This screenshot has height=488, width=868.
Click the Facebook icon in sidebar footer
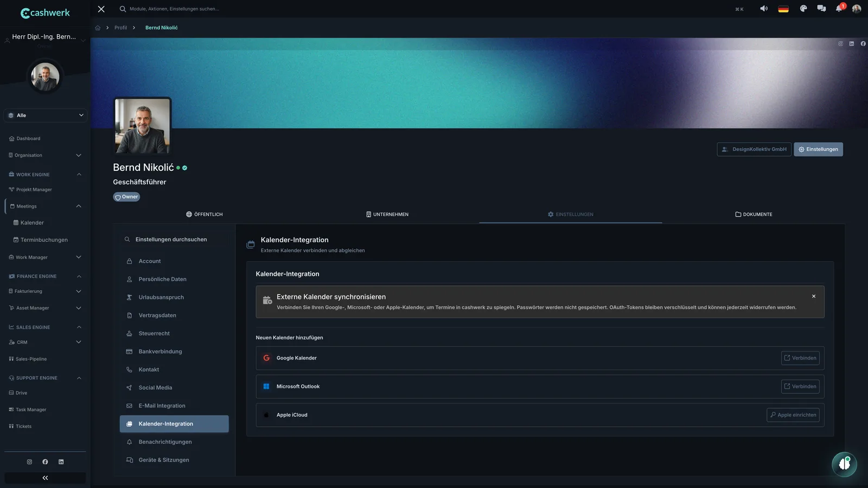[45, 462]
